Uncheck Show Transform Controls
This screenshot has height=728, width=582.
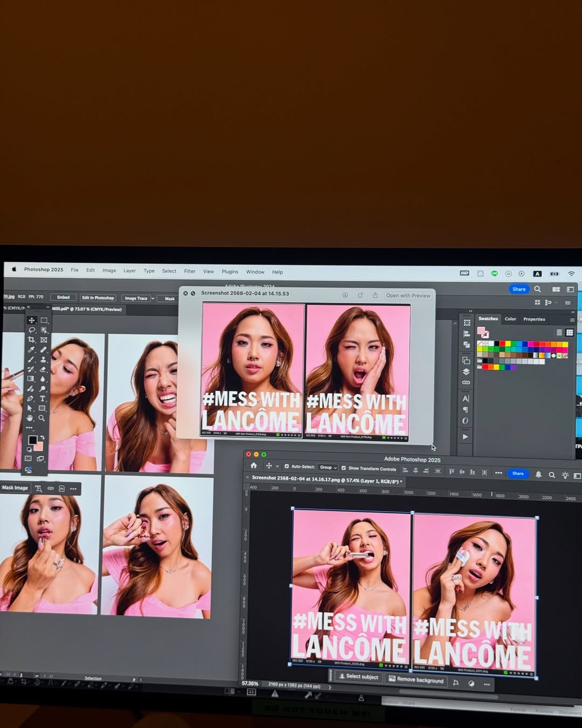(344, 468)
